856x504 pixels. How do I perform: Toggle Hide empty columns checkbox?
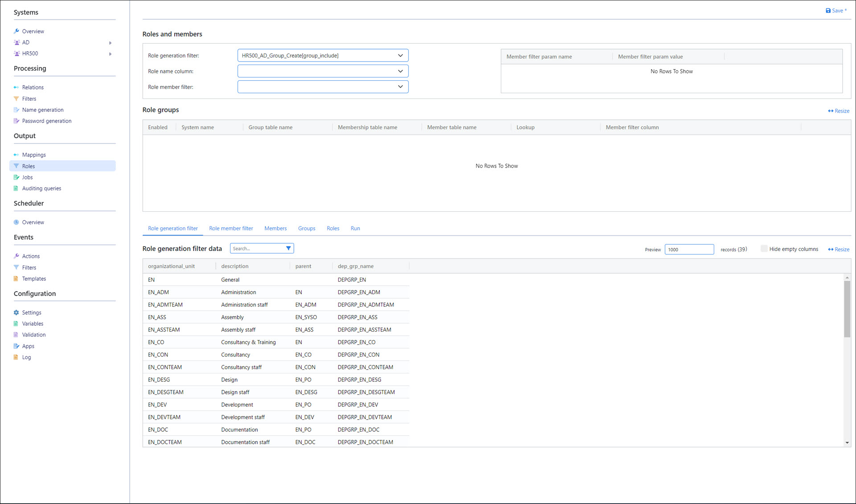(x=764, y=249)
